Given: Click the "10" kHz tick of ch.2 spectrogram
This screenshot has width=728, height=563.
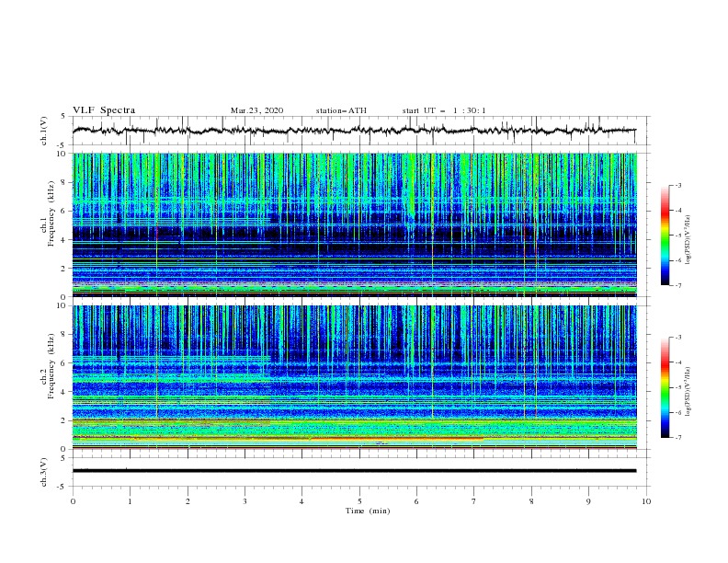Looking at the screenshot, I should tap(61, 305).
